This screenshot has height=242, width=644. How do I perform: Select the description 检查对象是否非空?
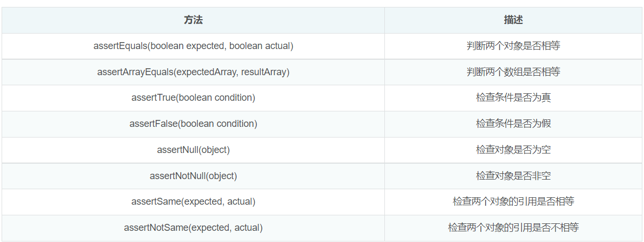(x=513, y=176)
